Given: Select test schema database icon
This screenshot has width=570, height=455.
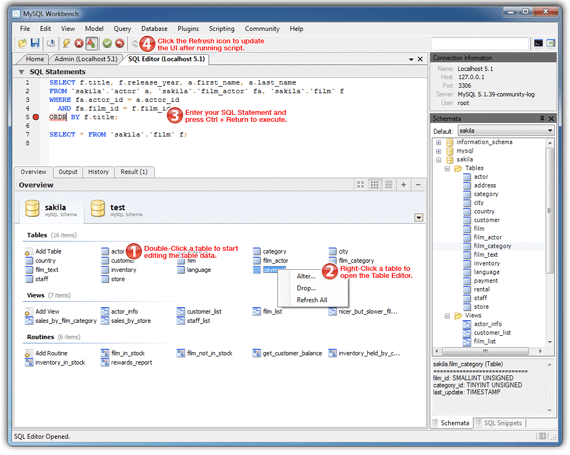Looking at the screenshot, I should pyautogui.click(x=98, y=209).
